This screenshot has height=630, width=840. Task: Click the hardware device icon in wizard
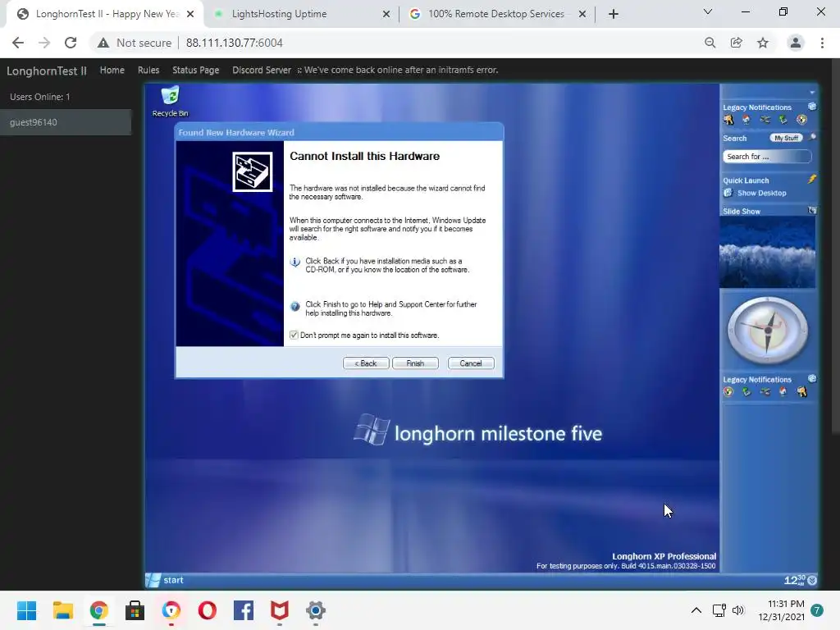pyautogui.click(x=253, y=171)
